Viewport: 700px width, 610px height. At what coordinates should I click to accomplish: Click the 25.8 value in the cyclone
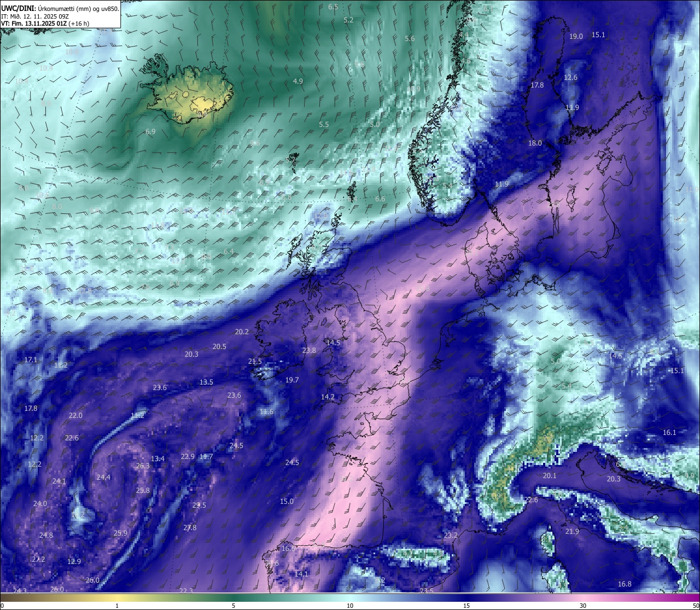point(143,490)
